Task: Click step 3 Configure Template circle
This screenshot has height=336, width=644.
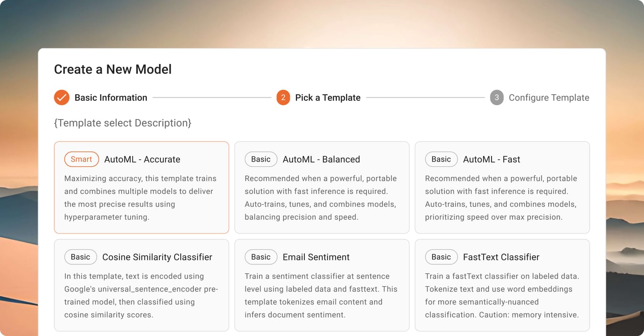Action: pyautogui.click(x=497, y=97)
